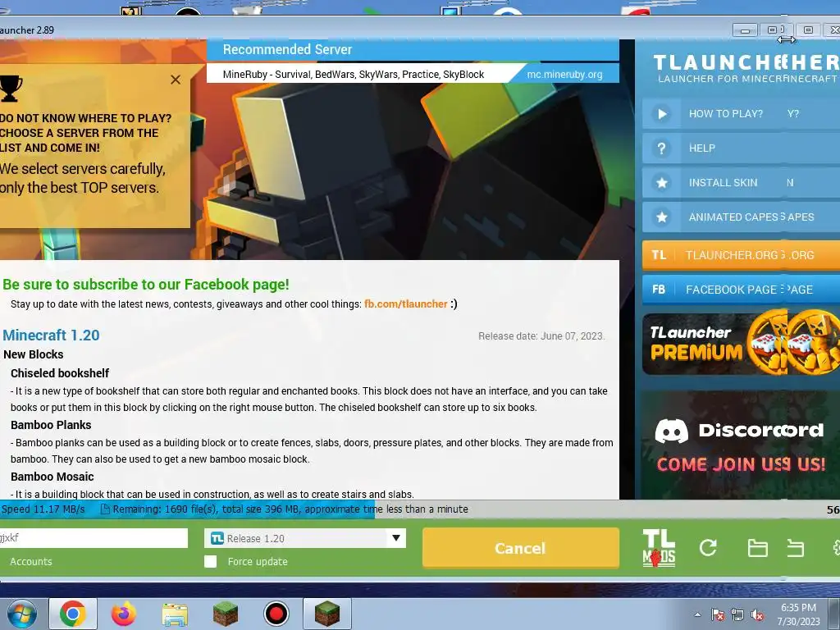Click the Accounts link
This screenshot has height=630, width=840.
coord(31,561)
